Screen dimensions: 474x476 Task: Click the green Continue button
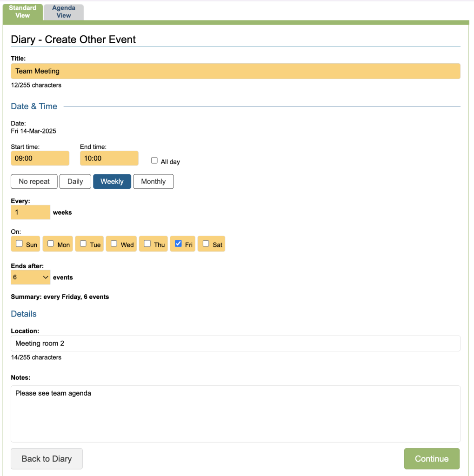[x=432, y=459]
